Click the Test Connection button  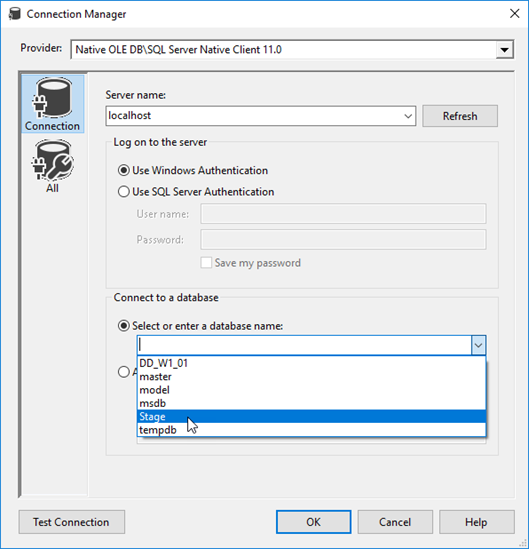(71, 522)
